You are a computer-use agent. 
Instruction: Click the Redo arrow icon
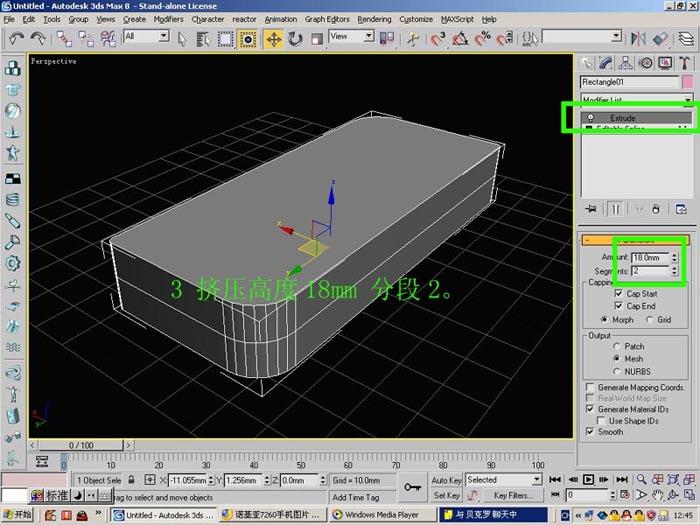tap(38, 39)
